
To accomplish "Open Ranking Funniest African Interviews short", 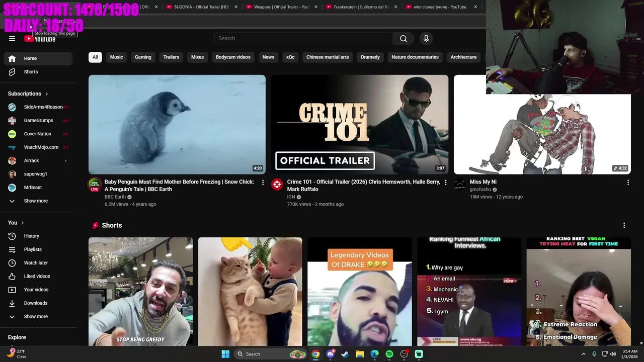I will point(469,292).
